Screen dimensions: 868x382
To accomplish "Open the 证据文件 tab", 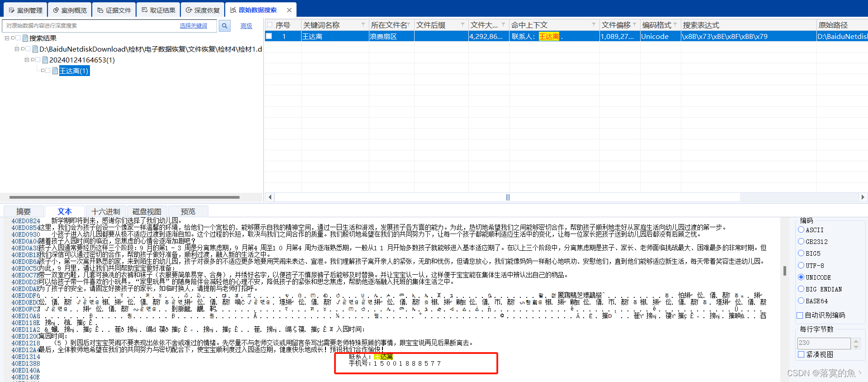I will point(114,10).
